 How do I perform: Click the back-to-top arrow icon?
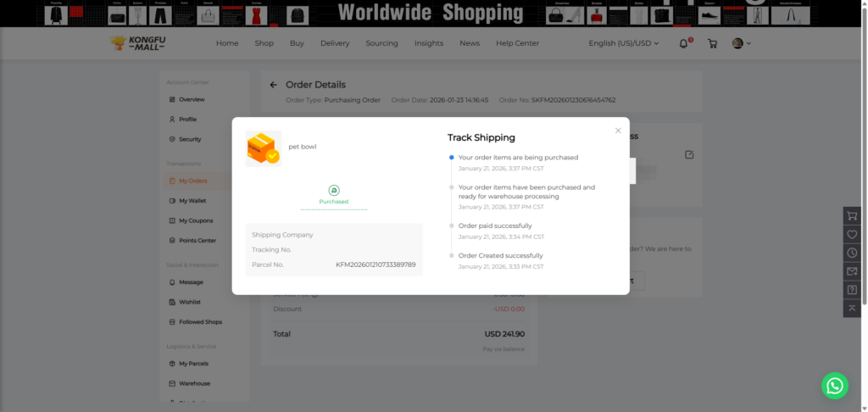852,308
